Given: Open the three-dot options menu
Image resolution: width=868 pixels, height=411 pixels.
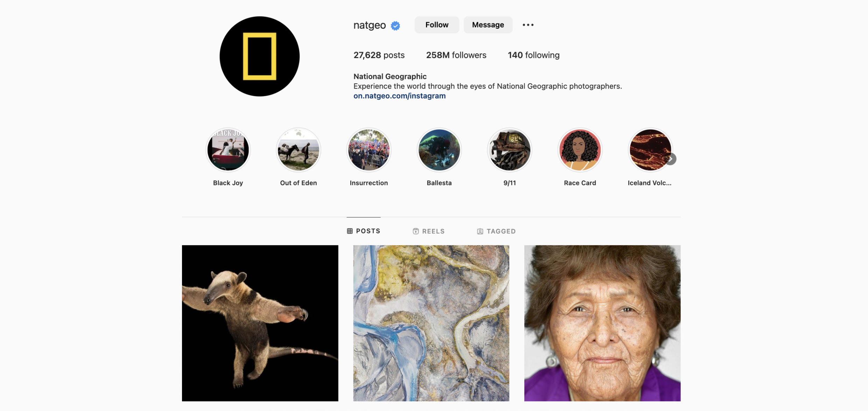Looking at the screenshot, I should 528,25.
